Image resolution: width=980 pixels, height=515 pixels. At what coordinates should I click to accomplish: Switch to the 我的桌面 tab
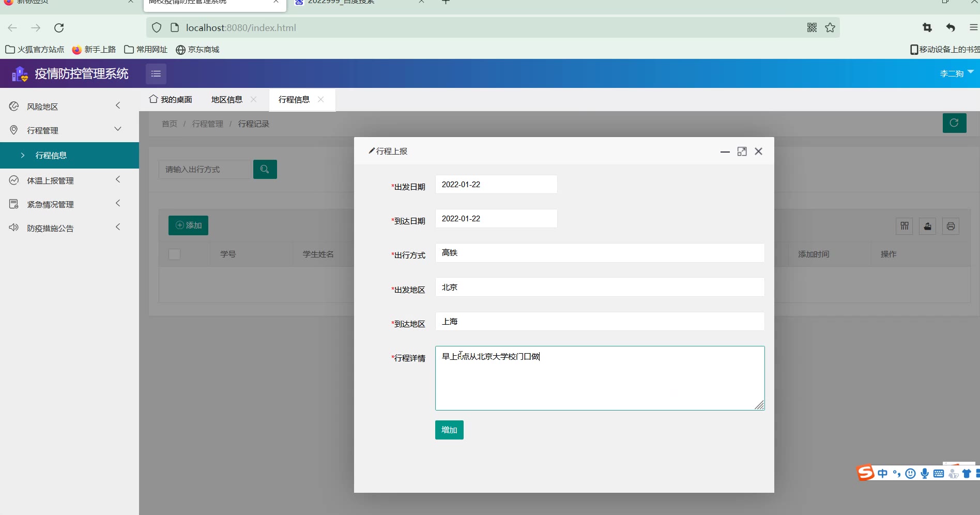(171, 99)
